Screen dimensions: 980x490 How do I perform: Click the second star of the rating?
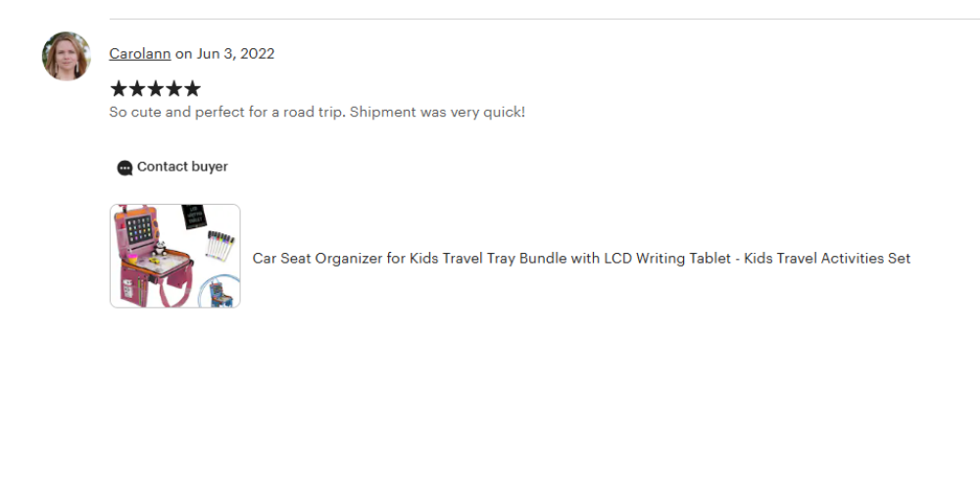pos(137,89)
